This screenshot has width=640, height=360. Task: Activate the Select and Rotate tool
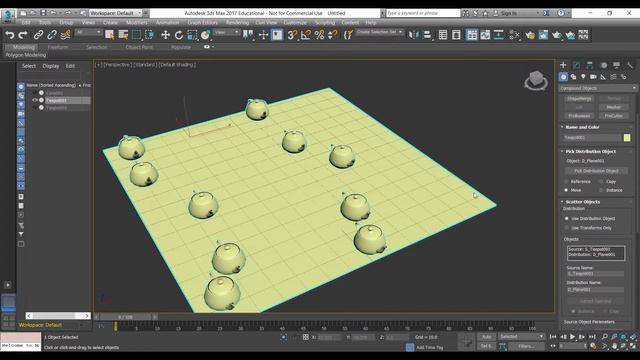[179, 35]
